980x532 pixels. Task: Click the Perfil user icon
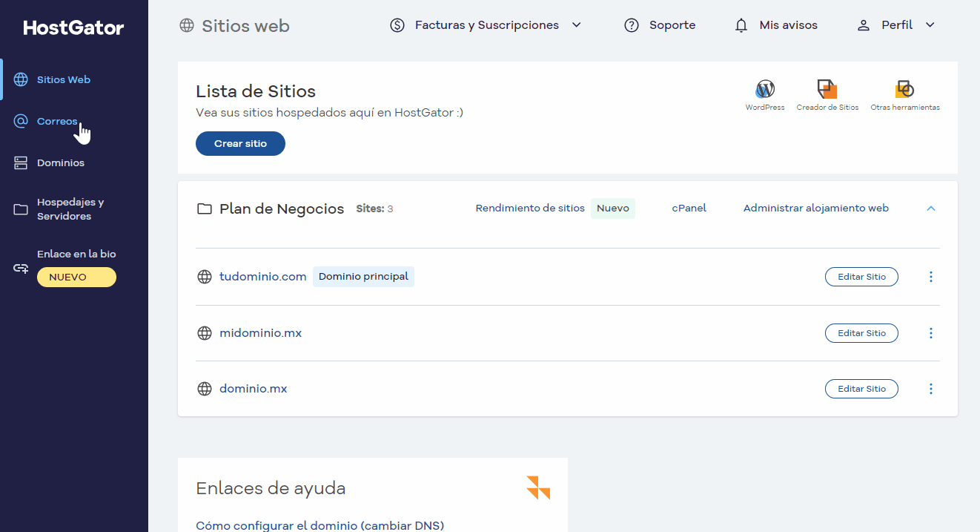click(x=863, y=25)
